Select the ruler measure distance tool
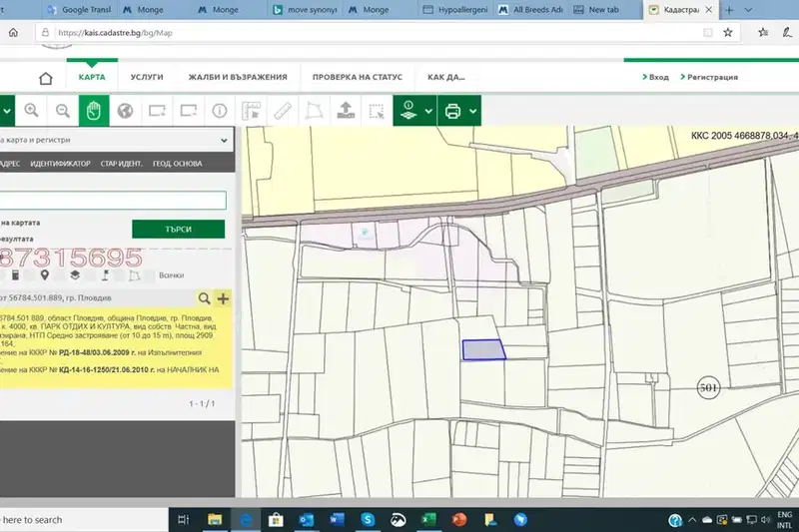Viewport: 799px width, 532px height. (x=283, y=111)
